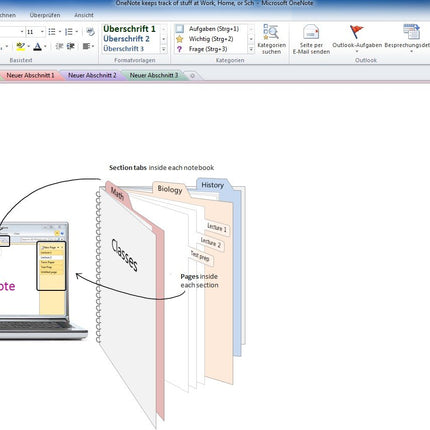Expand the numbering style dropdown arrow

click(77, 32)
